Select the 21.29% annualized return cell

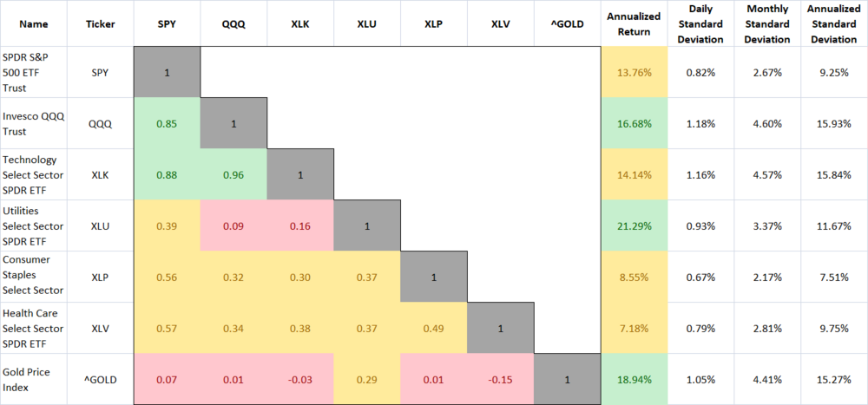click(x=635, y=225)
